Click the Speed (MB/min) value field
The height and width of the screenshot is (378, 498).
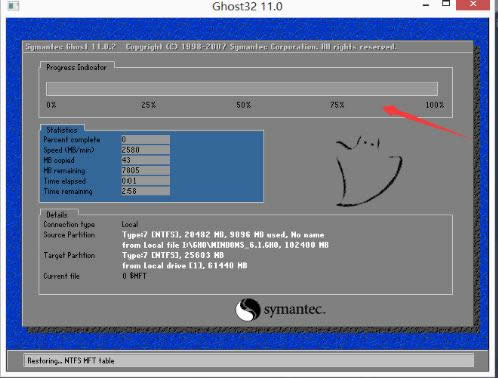[x=145, y=150]
